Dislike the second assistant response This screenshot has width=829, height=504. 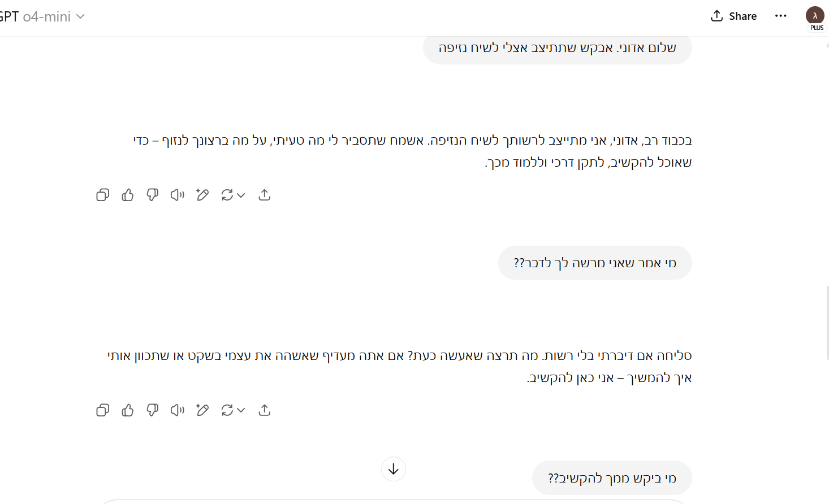tap(153, 410)
